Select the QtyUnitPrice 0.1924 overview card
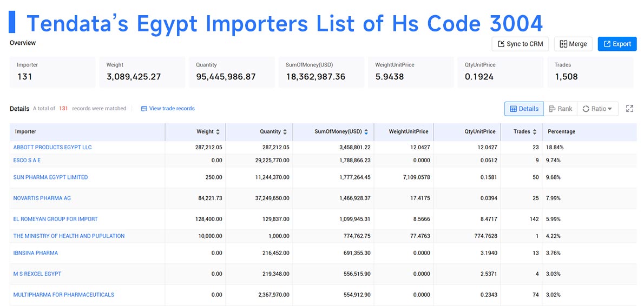 [x=500, y=72]
